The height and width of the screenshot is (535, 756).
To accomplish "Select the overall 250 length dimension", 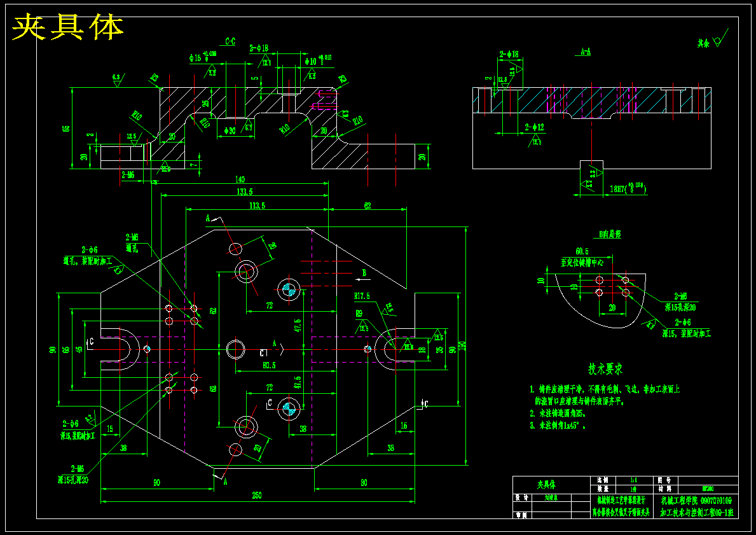I will click(x=257, y=496).
